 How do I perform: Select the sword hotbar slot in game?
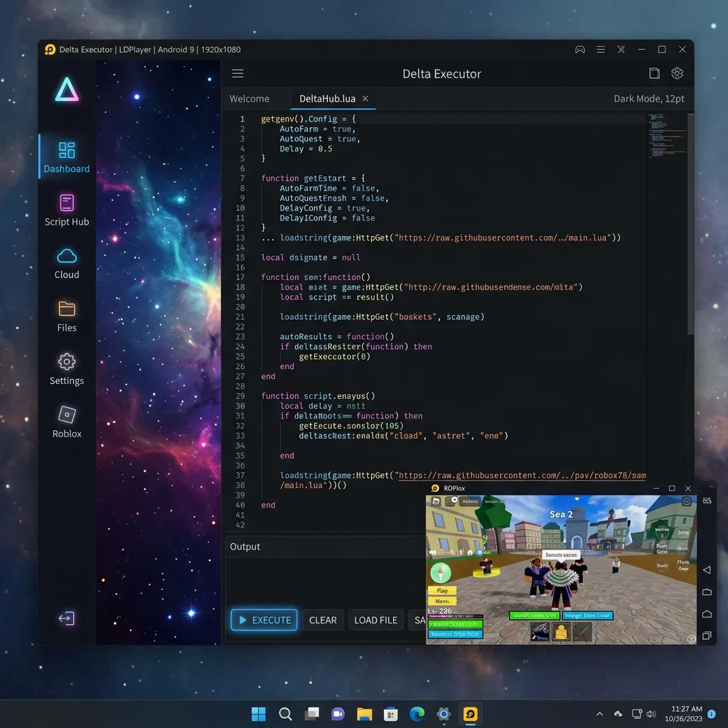582,632
